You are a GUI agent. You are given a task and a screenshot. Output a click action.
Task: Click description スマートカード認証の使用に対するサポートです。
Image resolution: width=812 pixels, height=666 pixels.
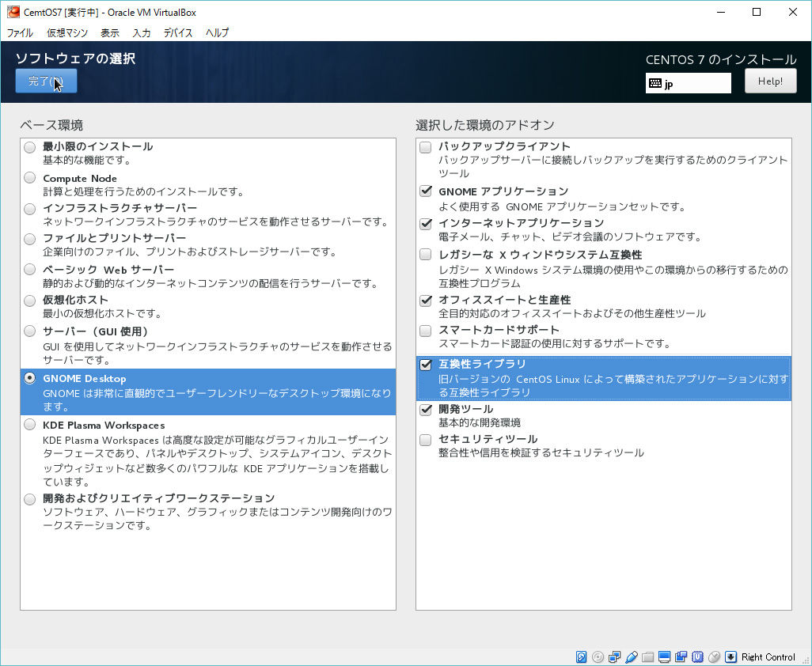coord(555,343)
